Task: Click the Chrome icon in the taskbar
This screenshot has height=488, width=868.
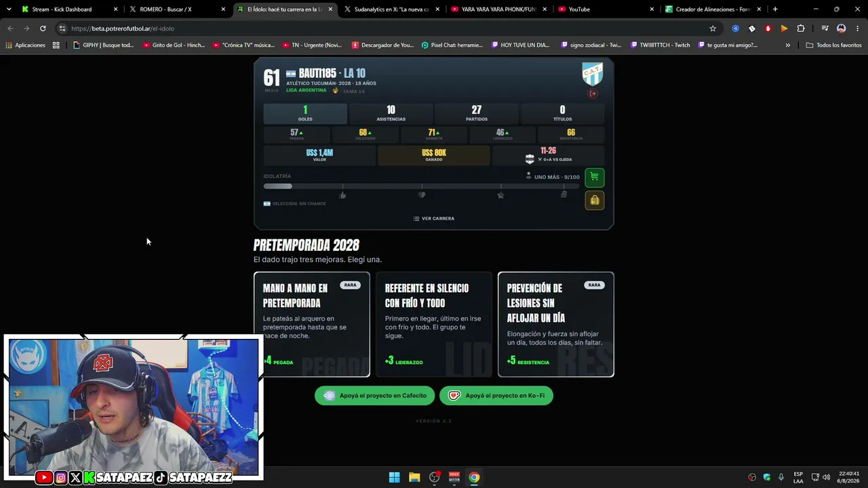Action: (x=474, y=477)
